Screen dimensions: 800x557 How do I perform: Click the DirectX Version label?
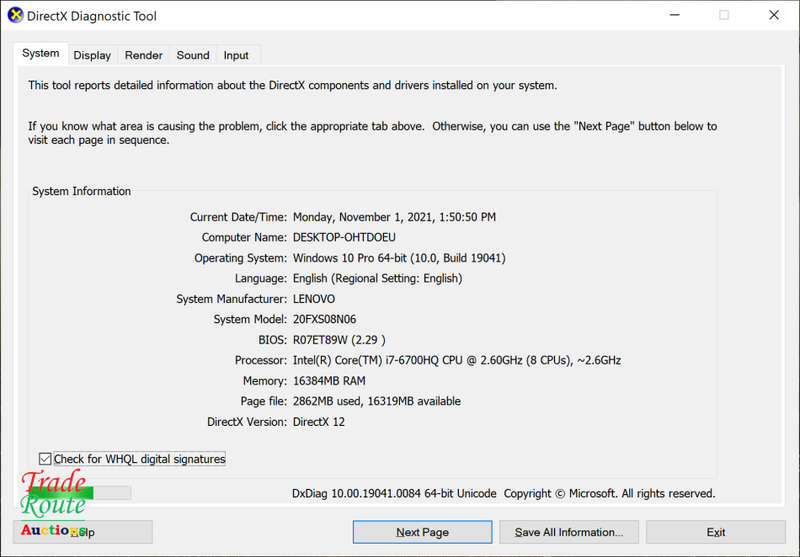pyautogui.click(x=247, y=422)
